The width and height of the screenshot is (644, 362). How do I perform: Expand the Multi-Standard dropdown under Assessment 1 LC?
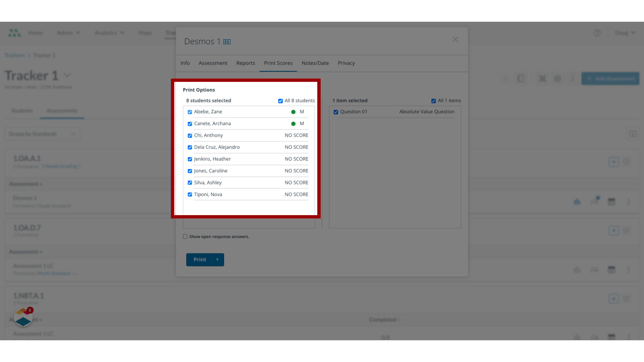[x=57, y=274]
